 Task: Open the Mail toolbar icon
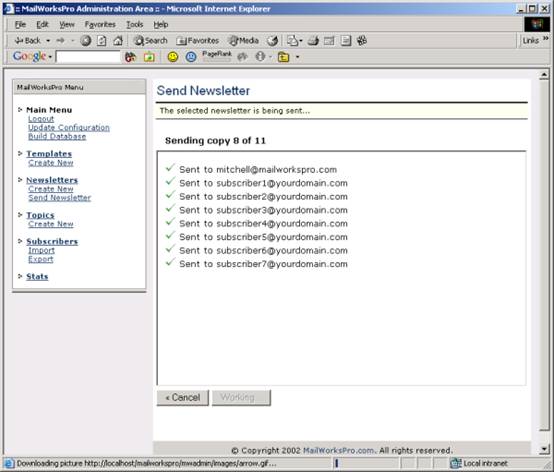click(x=292, y=41)
